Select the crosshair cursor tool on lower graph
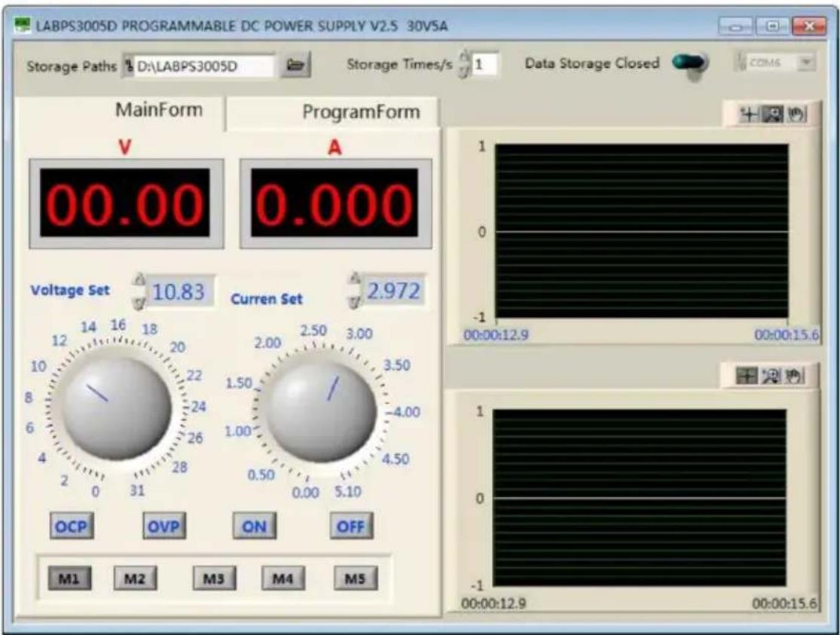The height and width of the screenshot is (635, 840). [x=747, y=376]
